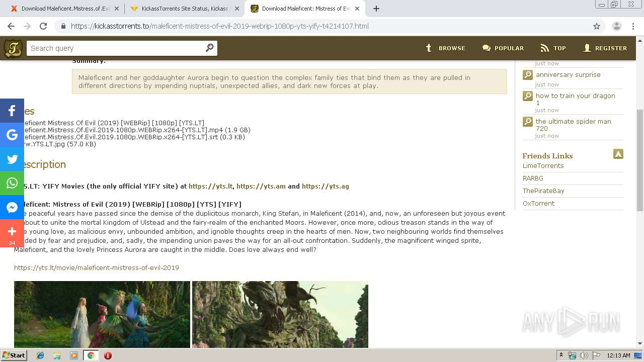Click the KickassTorrents logo icon

click(13, 48)
